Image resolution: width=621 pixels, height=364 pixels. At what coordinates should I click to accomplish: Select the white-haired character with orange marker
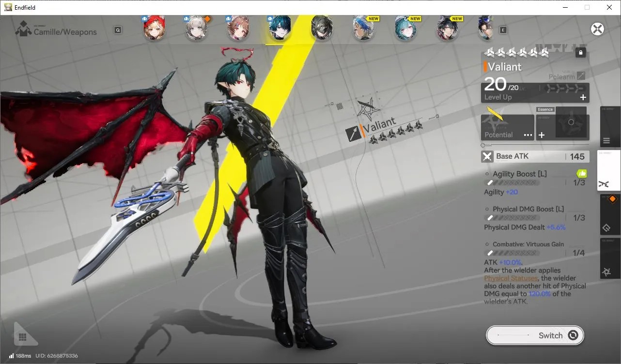click(197, 28)
